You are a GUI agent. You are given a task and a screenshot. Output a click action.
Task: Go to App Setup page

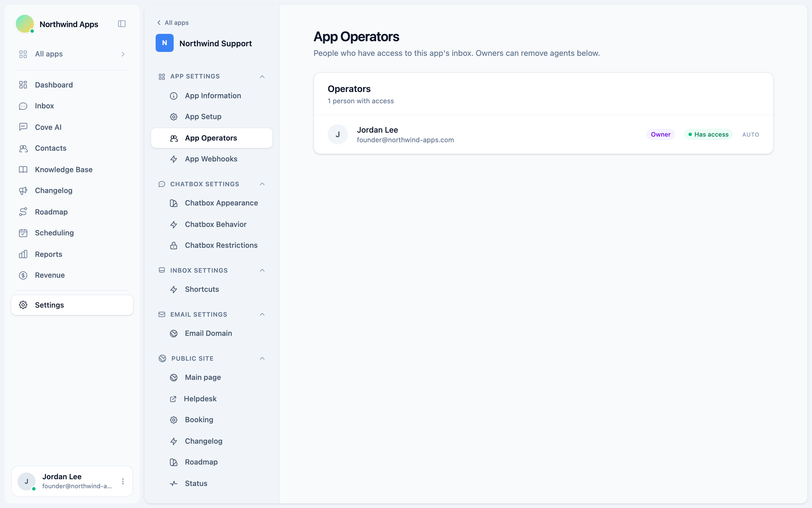pos(212,117)
